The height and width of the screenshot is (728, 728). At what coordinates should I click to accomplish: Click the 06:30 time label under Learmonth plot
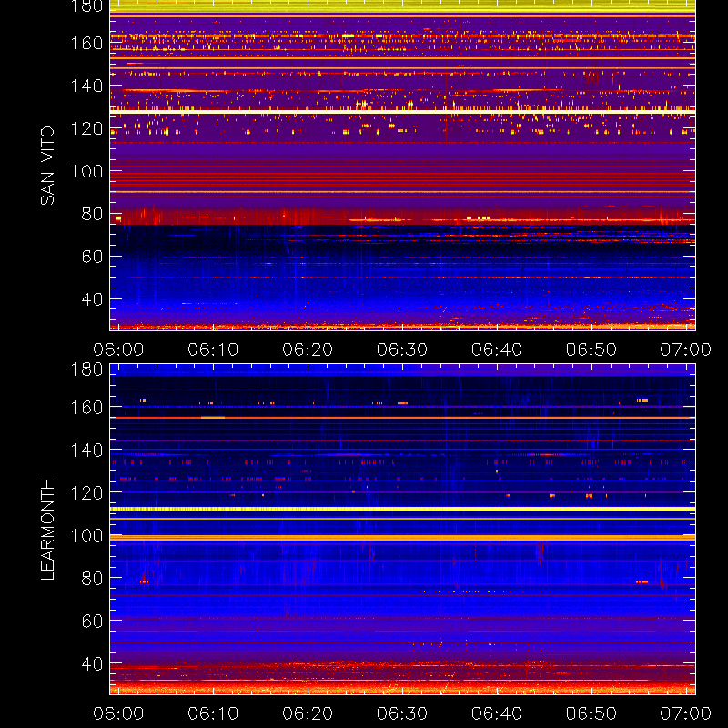(402, 713)
